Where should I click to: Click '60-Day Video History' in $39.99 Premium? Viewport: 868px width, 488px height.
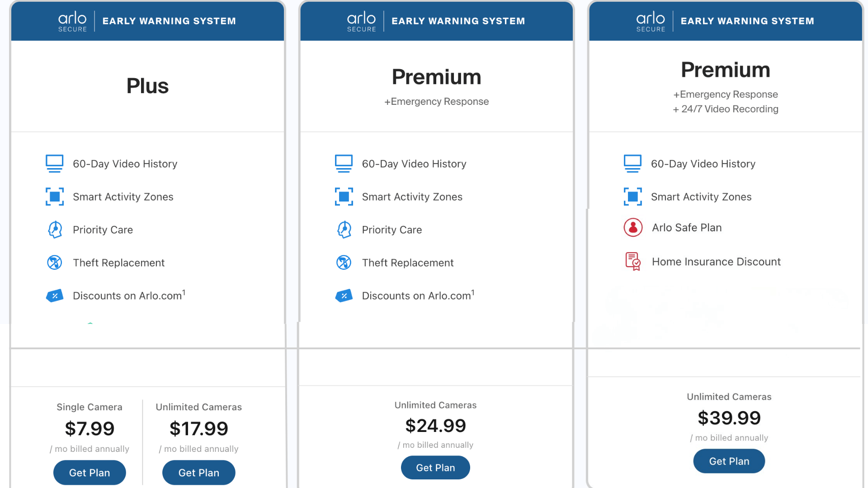(703, 164)
